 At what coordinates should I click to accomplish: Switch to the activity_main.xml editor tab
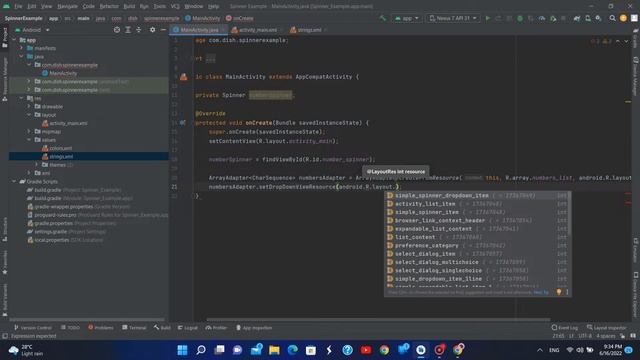point(257,30)
